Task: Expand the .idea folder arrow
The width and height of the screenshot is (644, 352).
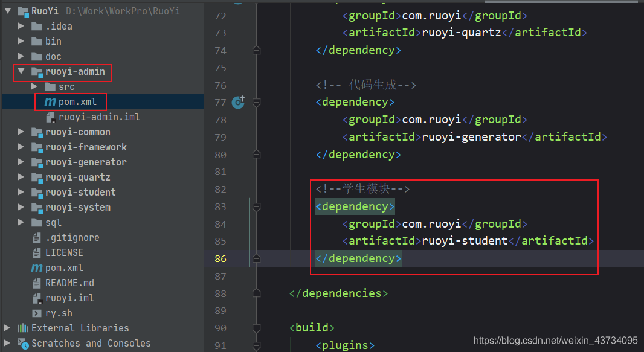Action: [21, 26]
